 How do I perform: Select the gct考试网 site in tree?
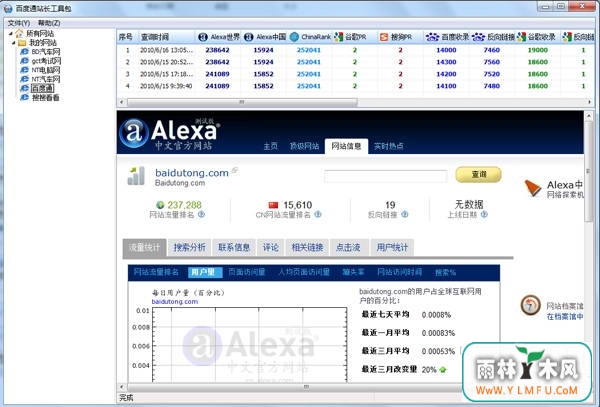click(x=46, y=61)
